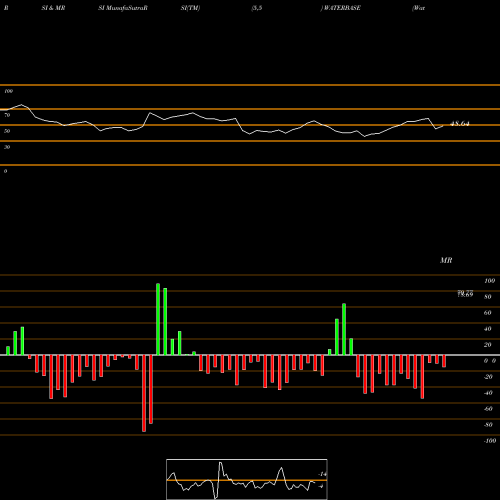Open the mini oscillator thumbnail chart
This screenshot has height=500, width=500.
[x=247, y=479]
